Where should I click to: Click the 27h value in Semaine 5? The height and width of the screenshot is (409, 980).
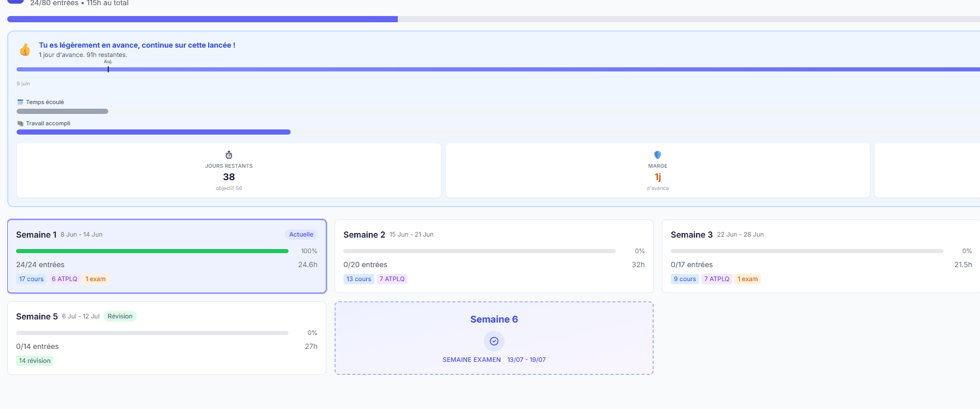tap(311, 346)
